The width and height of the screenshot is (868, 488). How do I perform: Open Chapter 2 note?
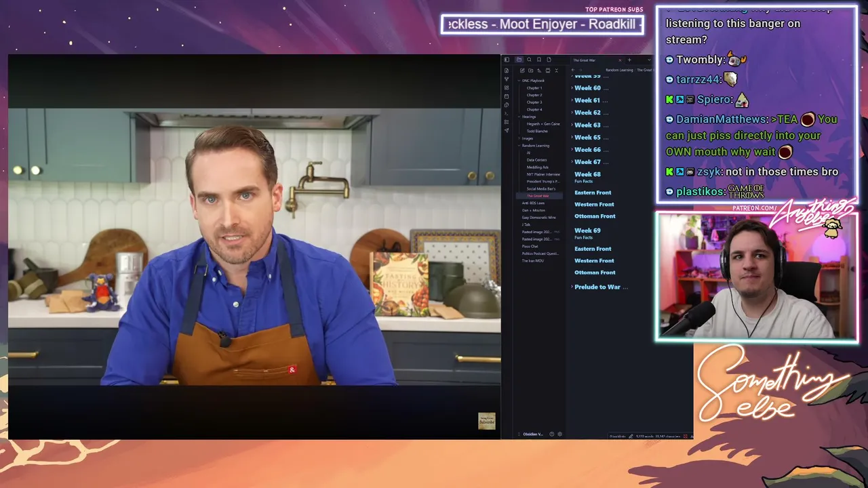coord(534,95)
